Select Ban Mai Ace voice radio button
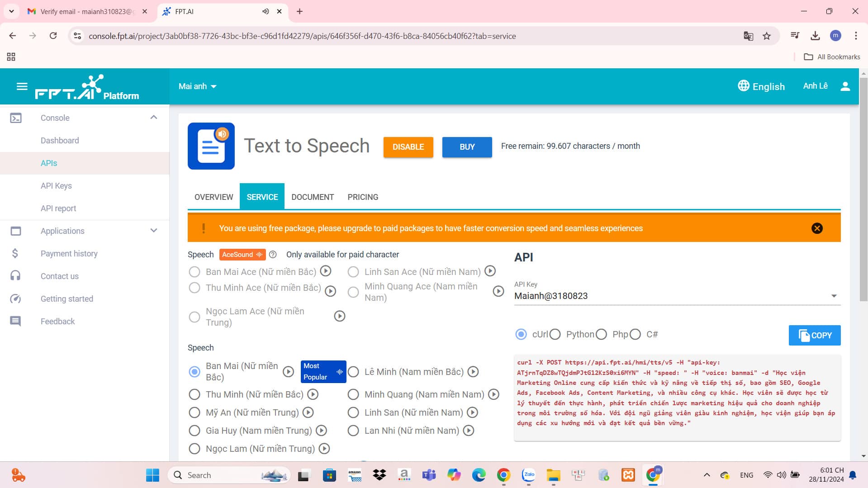 [194, 272]
